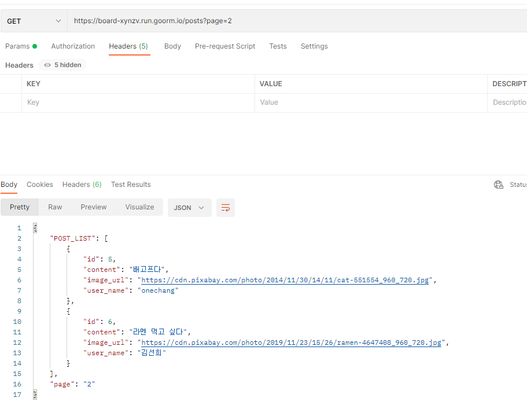The width and height of the screenshot is (527, 420).
Task: Click the SSL certificate icon beside Status
Action: 498,184
